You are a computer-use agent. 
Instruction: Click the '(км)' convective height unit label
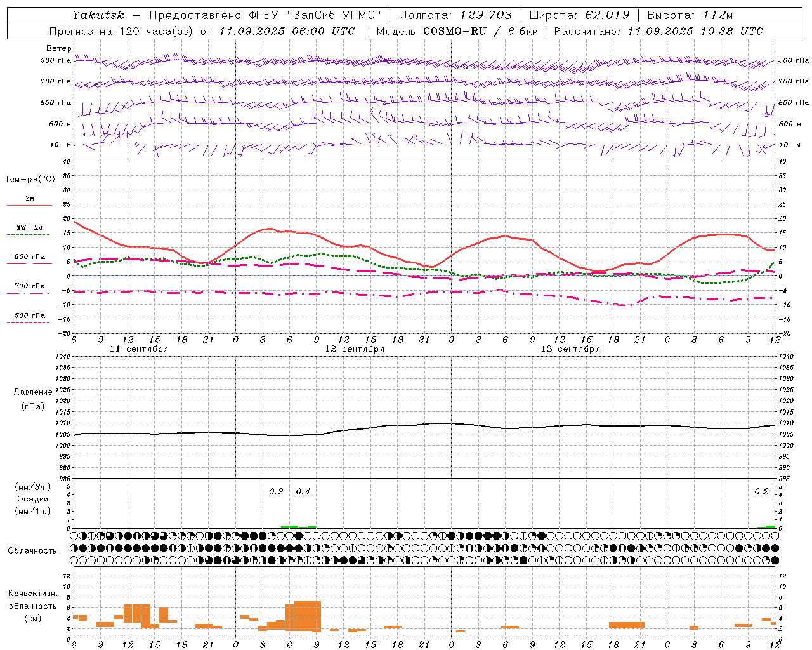32,618
